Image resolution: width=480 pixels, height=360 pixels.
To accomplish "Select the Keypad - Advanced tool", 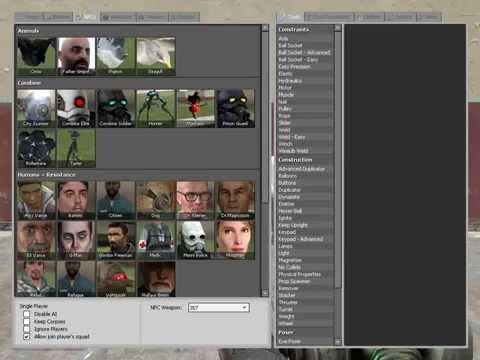I will [x=305, y=239].
